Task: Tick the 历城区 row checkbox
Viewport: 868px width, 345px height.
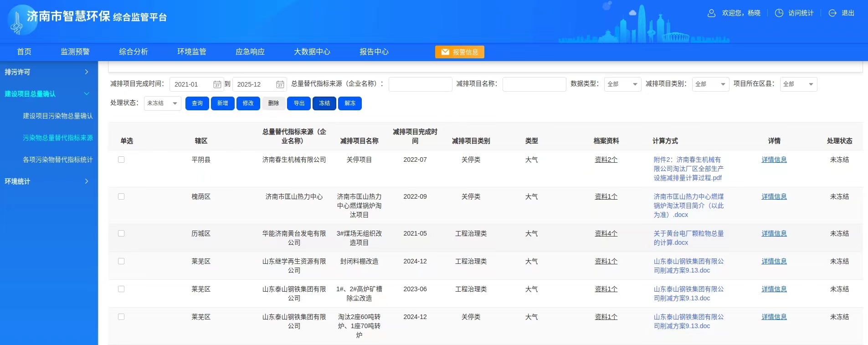Action: [x=121, y=233]
